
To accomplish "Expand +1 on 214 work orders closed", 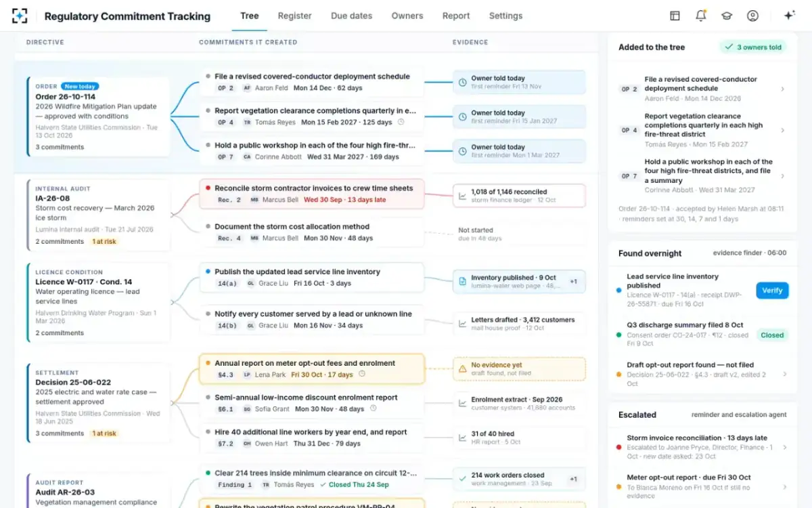I will (573, 479).
